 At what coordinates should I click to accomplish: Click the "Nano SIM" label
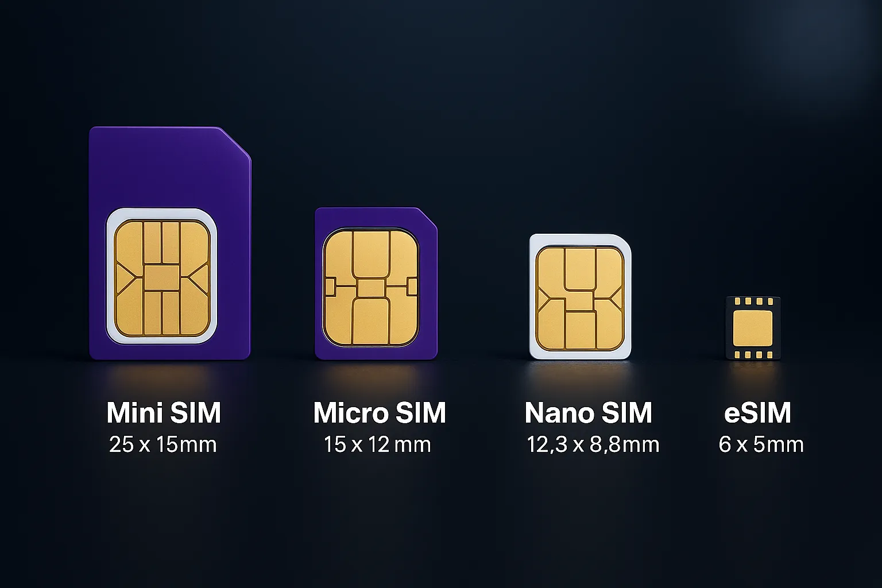coord(589,413)
